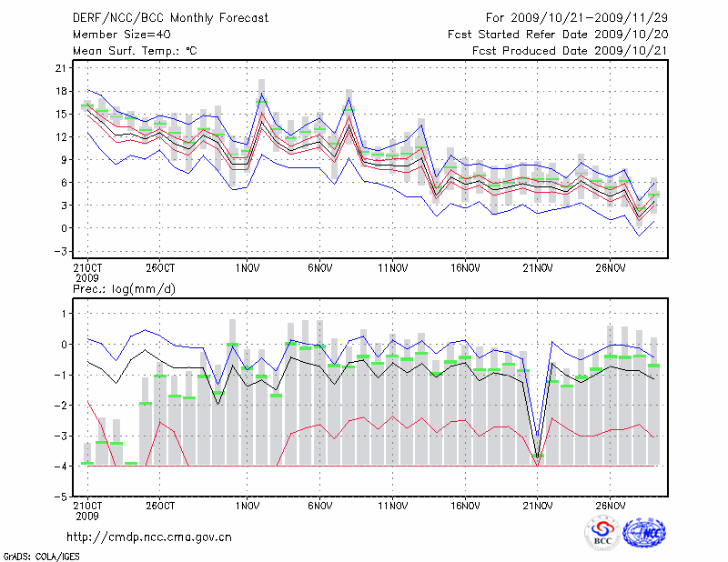728x562 pixels.
Task: Click the GrADS: COLA/IGES credit text
Action: (x=40, y=555)
